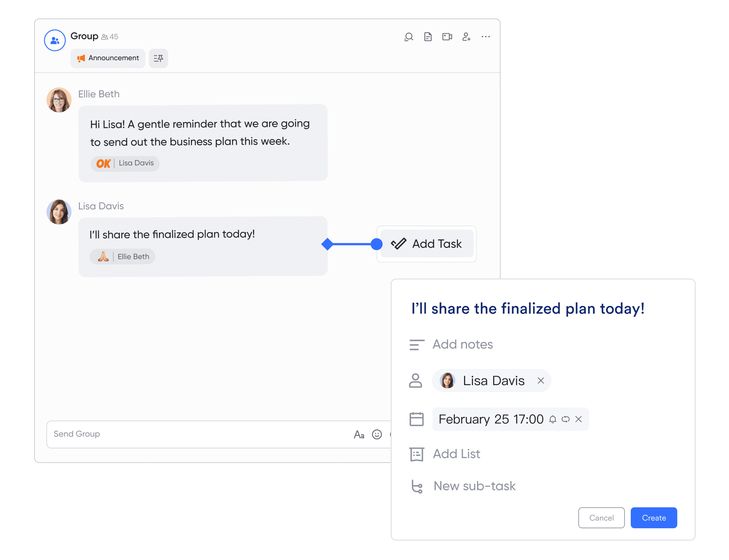729x560 pixels.
Task: Expand the Add List option
Action: [x=456, y=454]
